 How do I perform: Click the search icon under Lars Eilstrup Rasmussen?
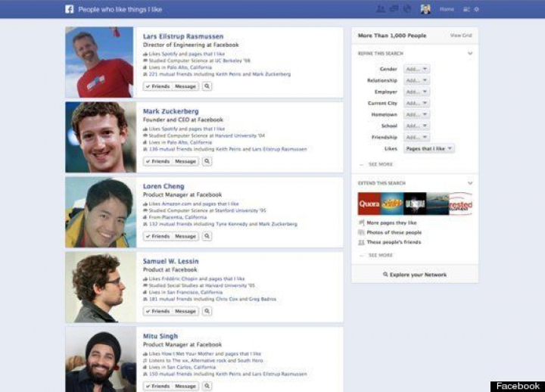click(x=207, y=87)
